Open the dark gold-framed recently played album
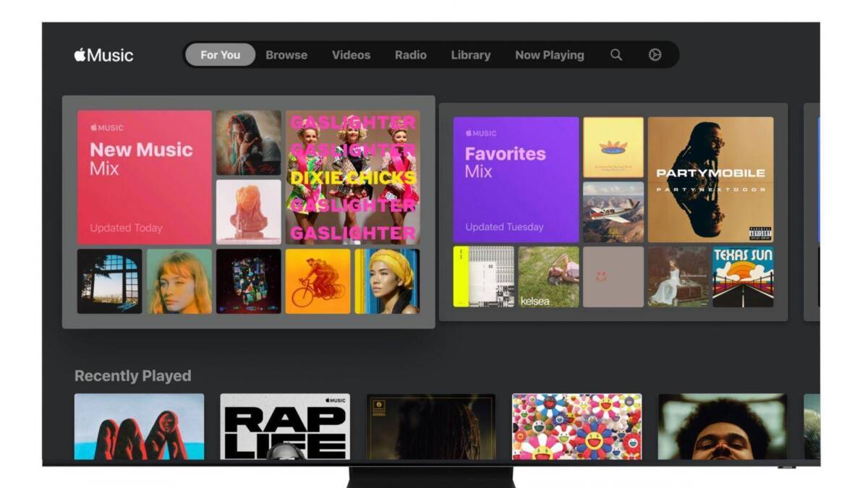This screenshot has width=868, height=488. (x=431, y=427)
